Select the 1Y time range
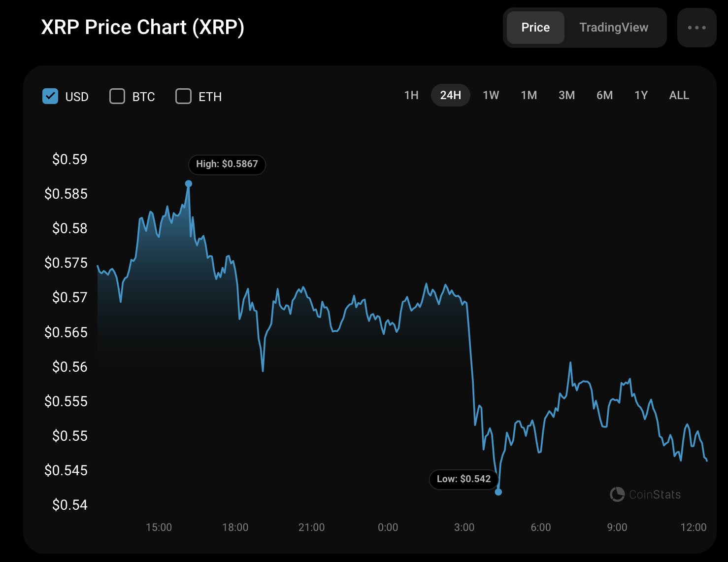 coord(641,95)
